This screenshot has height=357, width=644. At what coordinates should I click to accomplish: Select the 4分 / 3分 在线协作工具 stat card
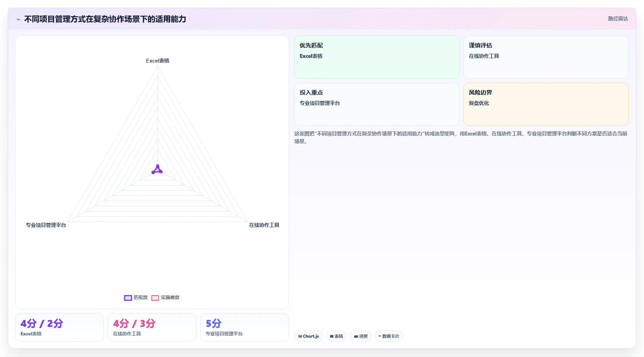pos(152,327)
